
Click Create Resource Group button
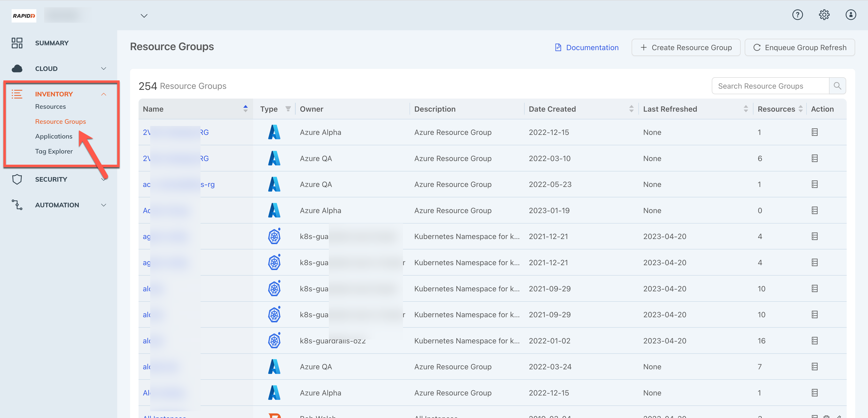[686, 47]
